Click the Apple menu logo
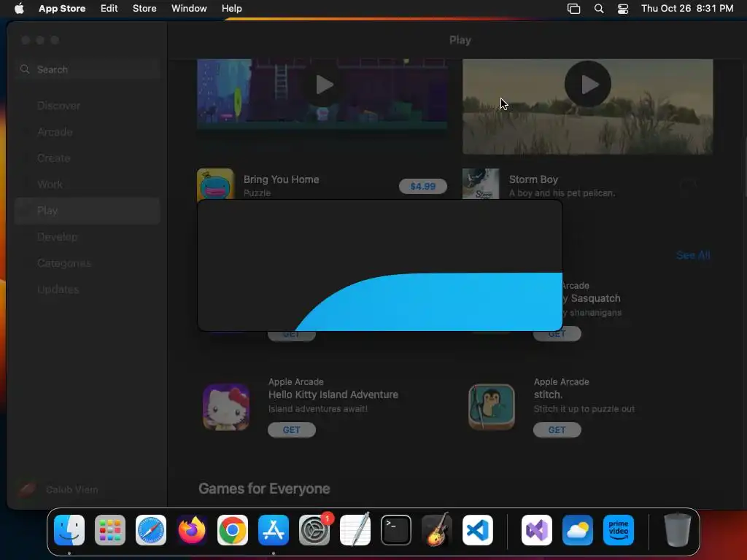 coord(19,9)
